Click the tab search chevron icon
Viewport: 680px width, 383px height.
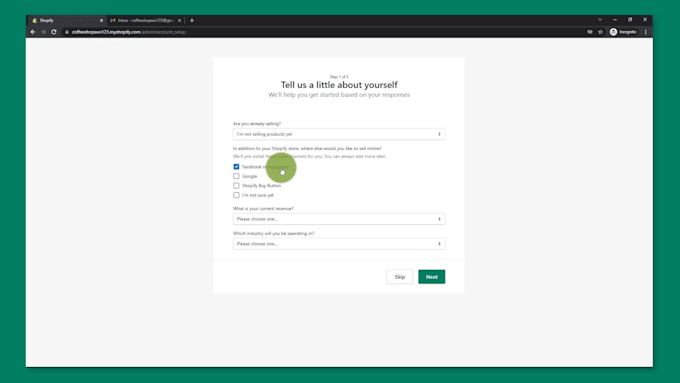(x=600, y=20)
